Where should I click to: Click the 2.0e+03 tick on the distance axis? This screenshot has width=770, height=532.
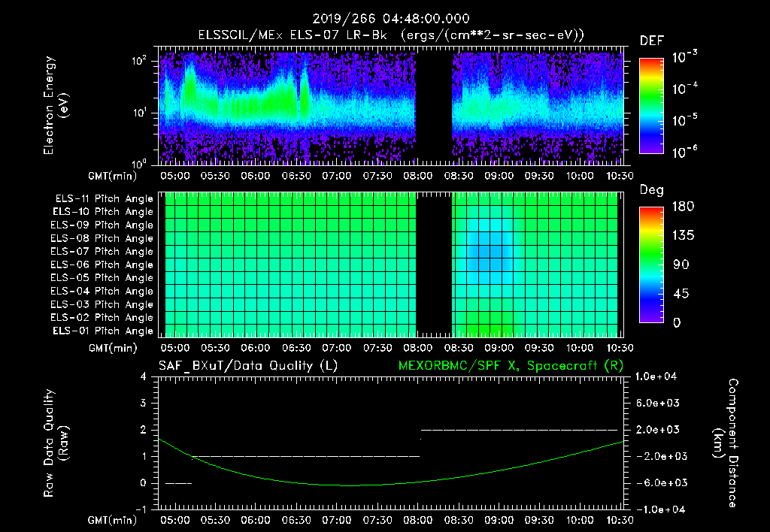(657, 429)
